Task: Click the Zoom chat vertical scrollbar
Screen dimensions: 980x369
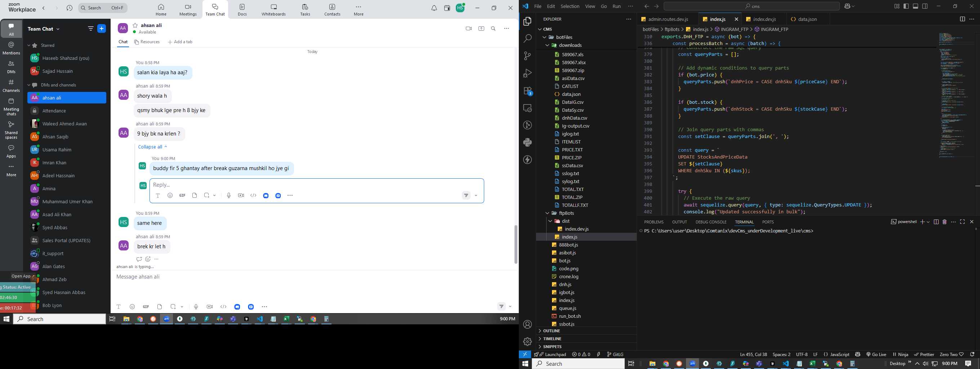Action: click(516, 244)
